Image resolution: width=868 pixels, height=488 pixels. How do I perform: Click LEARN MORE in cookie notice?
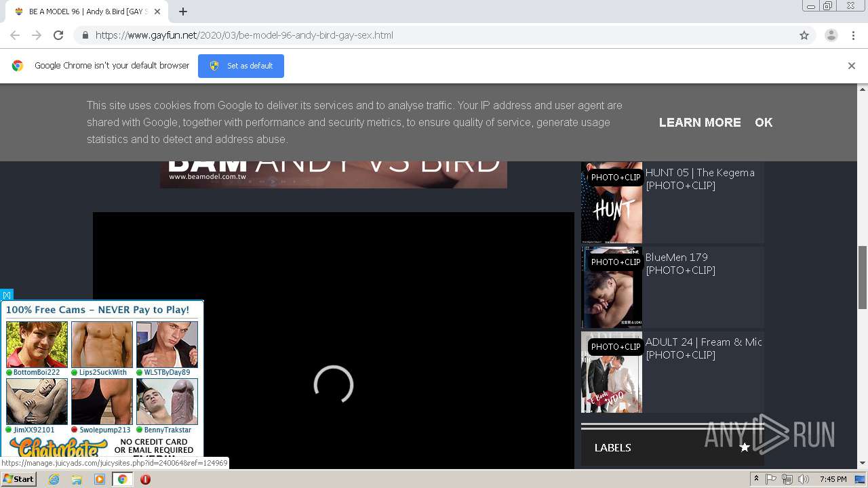pos(700,123)
